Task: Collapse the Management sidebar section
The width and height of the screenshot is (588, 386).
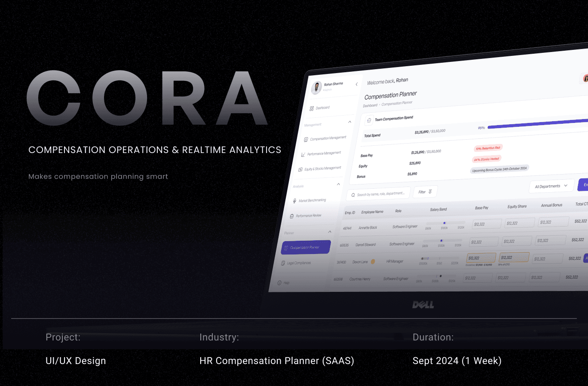Action: [x=350, y=122]
